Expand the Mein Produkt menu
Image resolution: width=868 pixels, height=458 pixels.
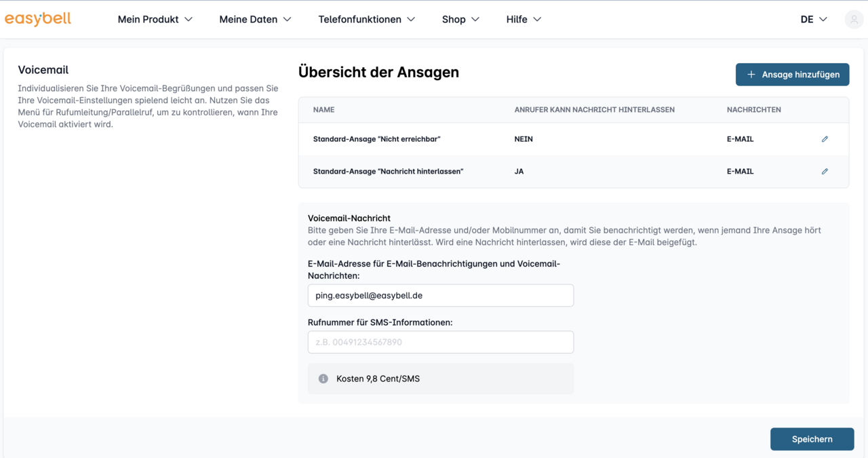155,20
